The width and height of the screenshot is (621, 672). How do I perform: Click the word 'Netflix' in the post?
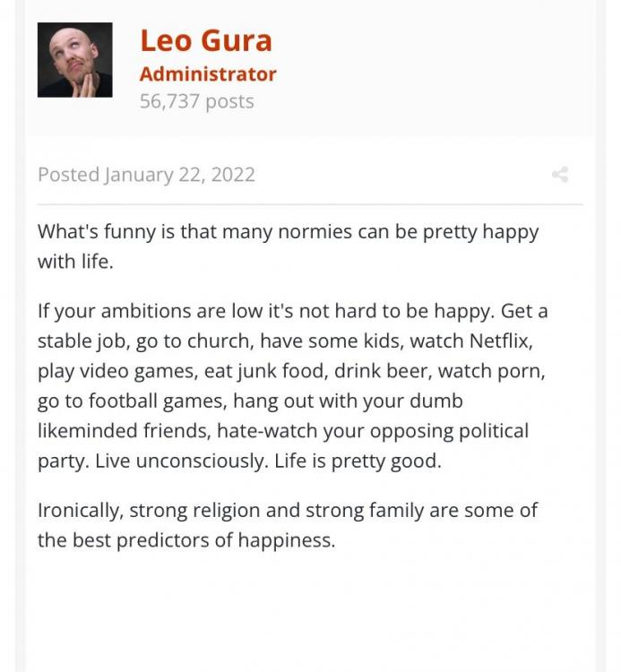click(x=500, y=341)
